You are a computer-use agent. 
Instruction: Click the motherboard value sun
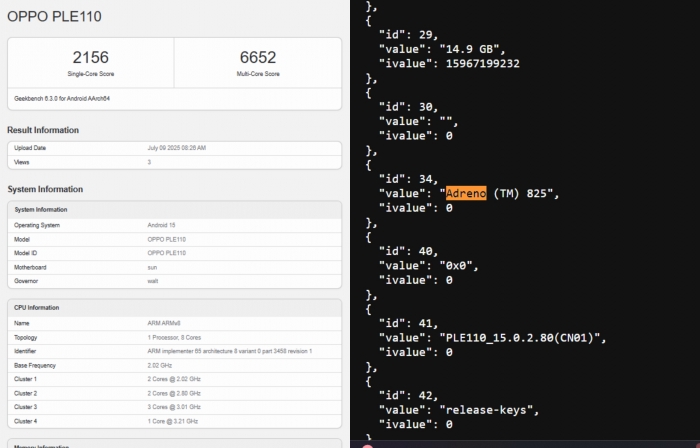(x=152, y=268)
